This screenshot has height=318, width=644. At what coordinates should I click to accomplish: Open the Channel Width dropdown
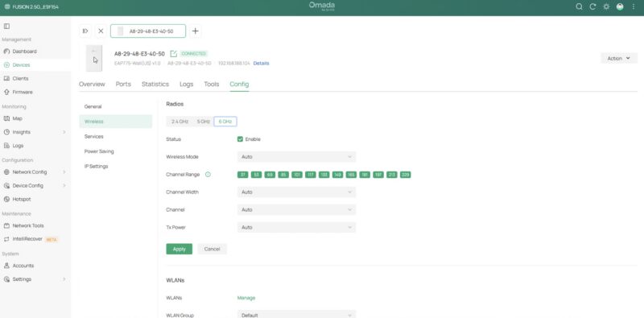pyautogui.click(x=296, y=192)
